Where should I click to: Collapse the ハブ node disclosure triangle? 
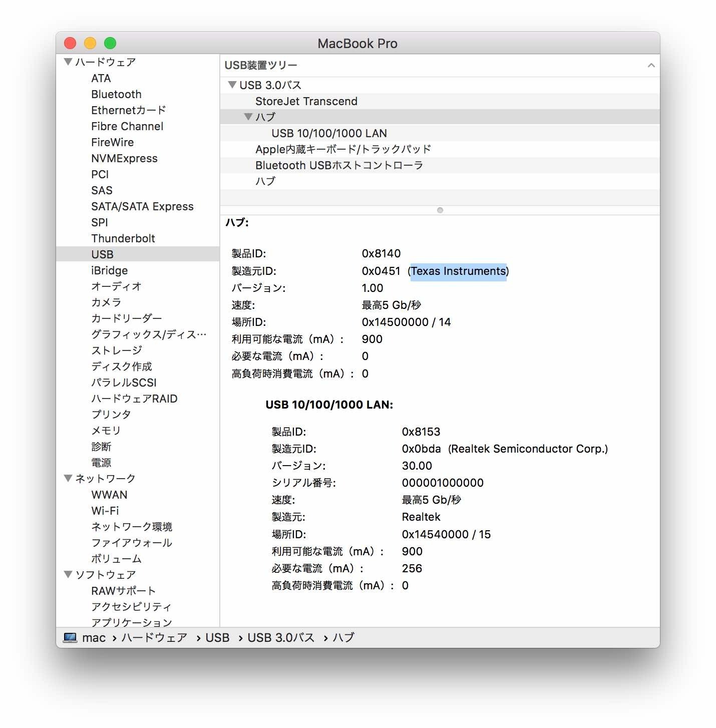click(248, 117)
